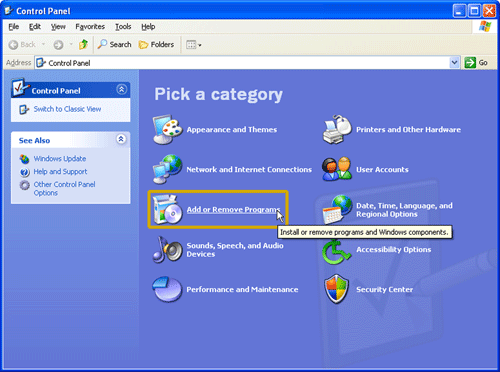Open the Help and Support link

[60, 172]
